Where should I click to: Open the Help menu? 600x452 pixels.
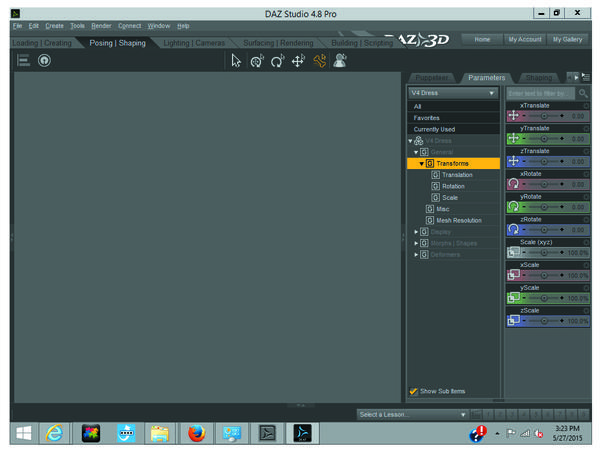point(183,26)
